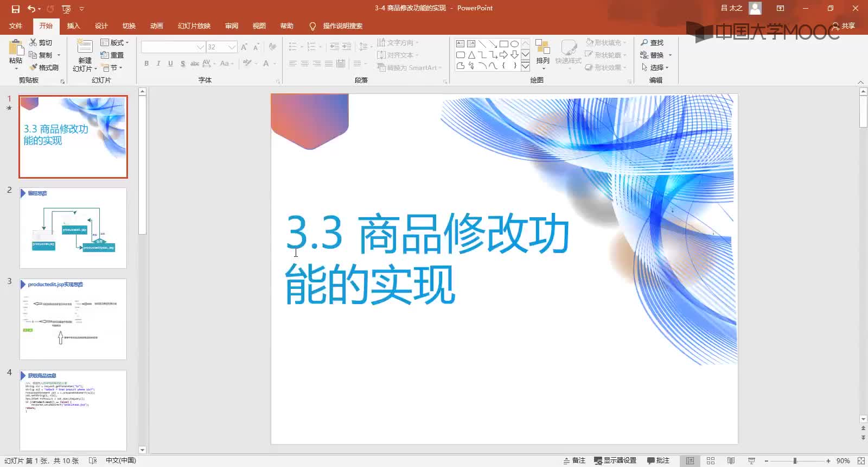Toggle Bold formatting
Screen dimensions: 868x467
tap(146, 64)
